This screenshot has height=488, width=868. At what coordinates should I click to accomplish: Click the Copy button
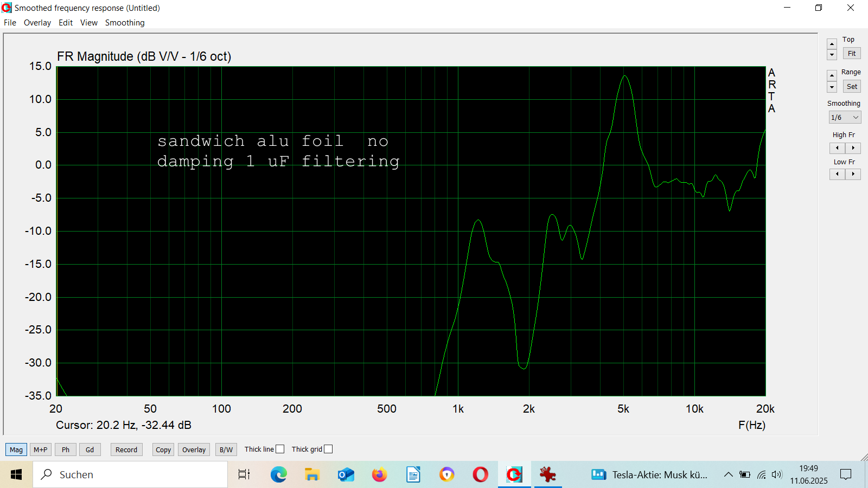[x=163, y=450]
